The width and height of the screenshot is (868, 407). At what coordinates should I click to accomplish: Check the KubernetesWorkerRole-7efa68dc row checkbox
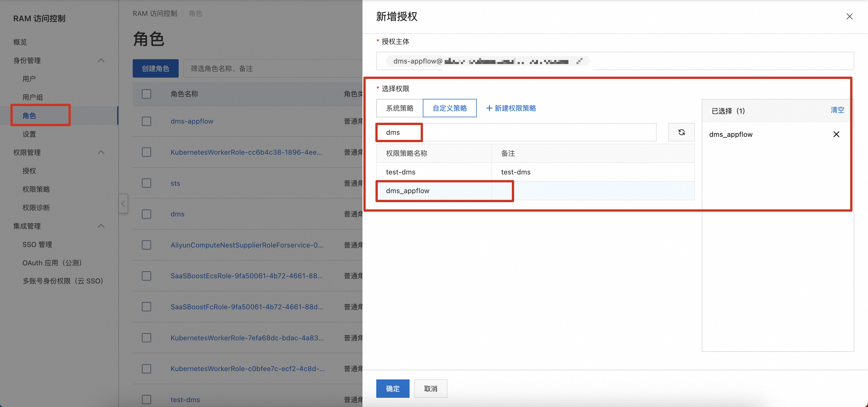tap(146, 337)
